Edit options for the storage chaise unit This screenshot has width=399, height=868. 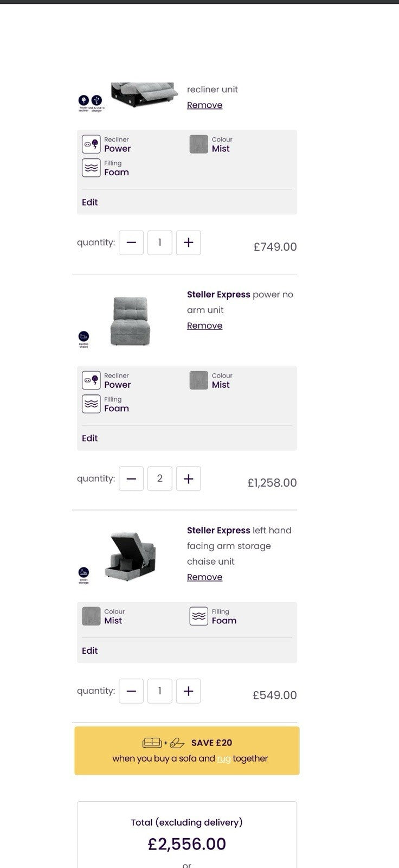tap(90, 650)
